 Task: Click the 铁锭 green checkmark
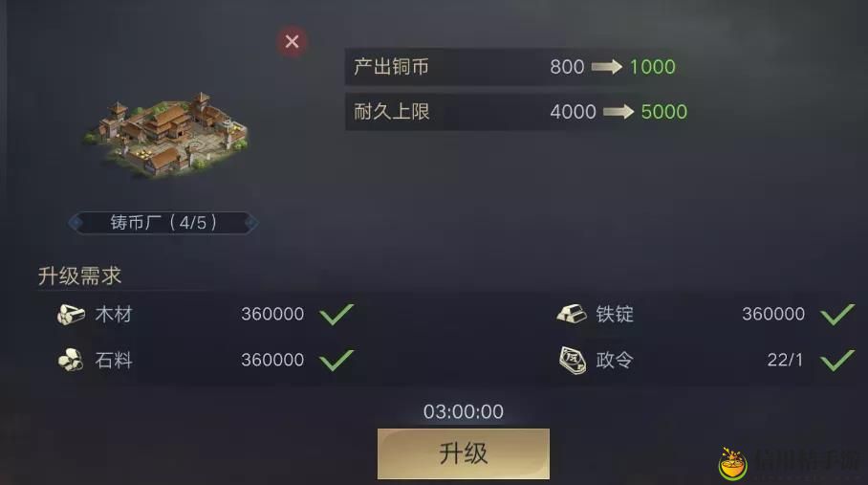click(x=837, y=314)
